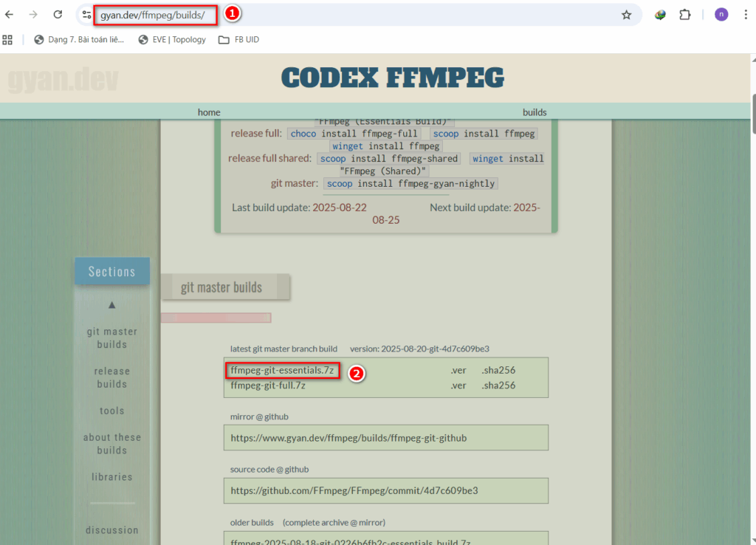Click winget link in release full shared row
756x545 pixels.
click(x=487, y=159)
